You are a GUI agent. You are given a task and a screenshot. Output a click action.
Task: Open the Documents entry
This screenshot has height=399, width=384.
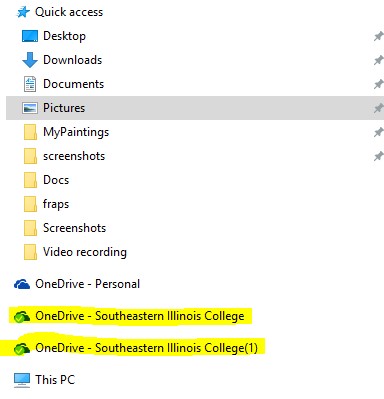74,84
